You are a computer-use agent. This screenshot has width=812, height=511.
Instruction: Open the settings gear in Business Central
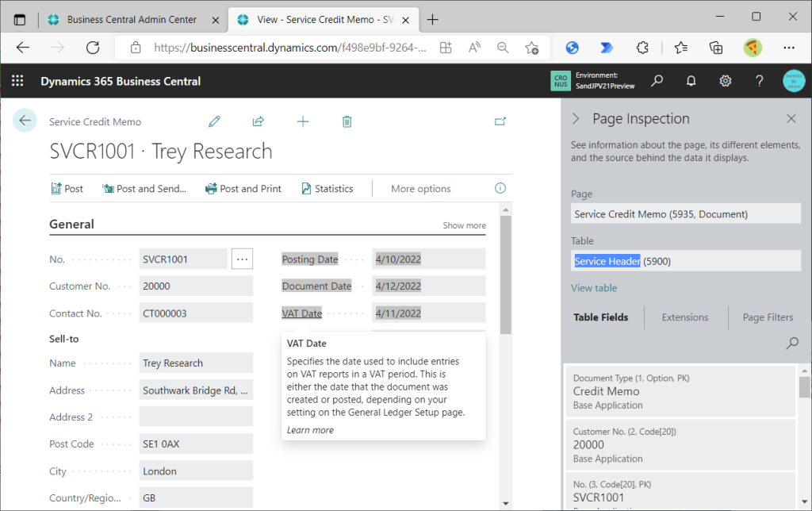point(725,81)
